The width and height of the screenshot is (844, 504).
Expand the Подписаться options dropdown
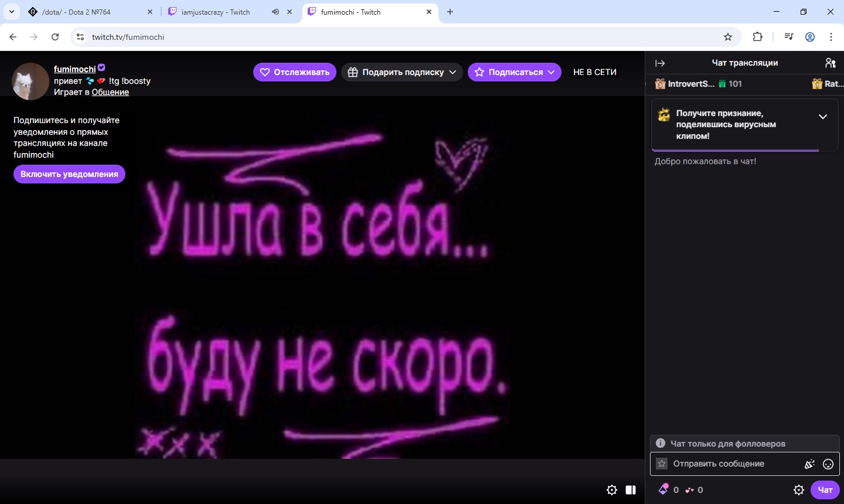click(x=551, y=72)
